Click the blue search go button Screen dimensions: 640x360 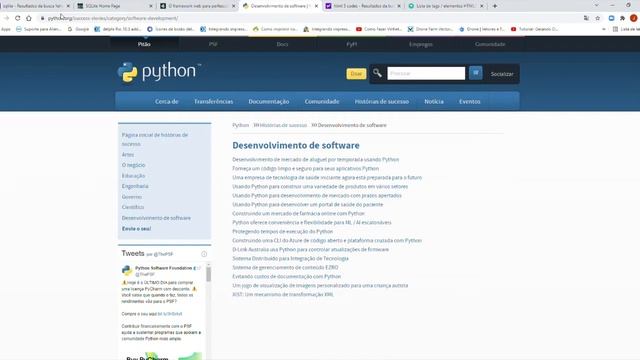pos(476,73)
